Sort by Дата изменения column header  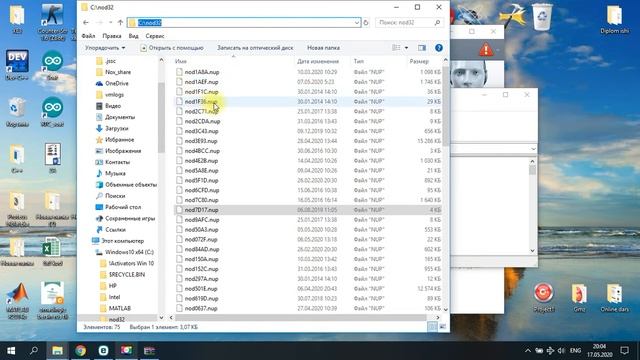coord(318,61)
